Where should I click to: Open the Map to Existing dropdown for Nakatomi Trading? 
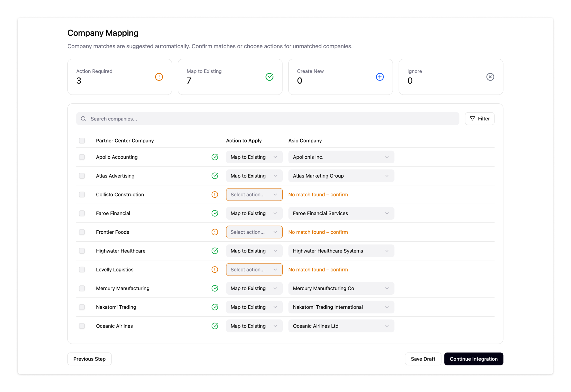pyautogui.click(x=254, y=307)
